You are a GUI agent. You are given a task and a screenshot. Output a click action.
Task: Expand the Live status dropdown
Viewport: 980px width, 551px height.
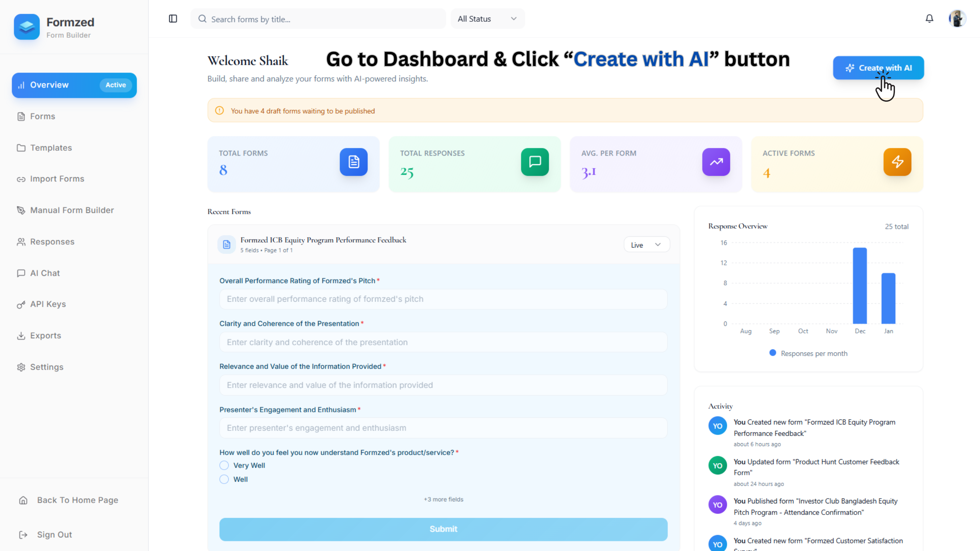click(647, 245)
